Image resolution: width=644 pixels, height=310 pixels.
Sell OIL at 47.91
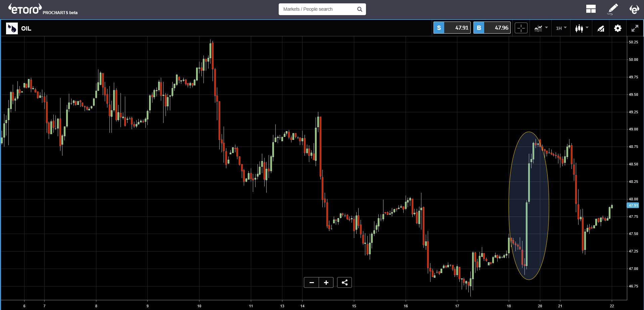[452, 28]
